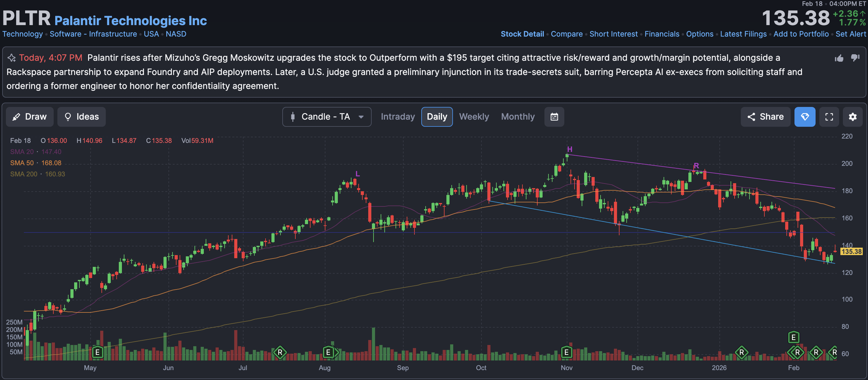The height and width of the screenshot is (380, 868).
Task: Select the Weekly timeframe
Action: coord(474,117)
